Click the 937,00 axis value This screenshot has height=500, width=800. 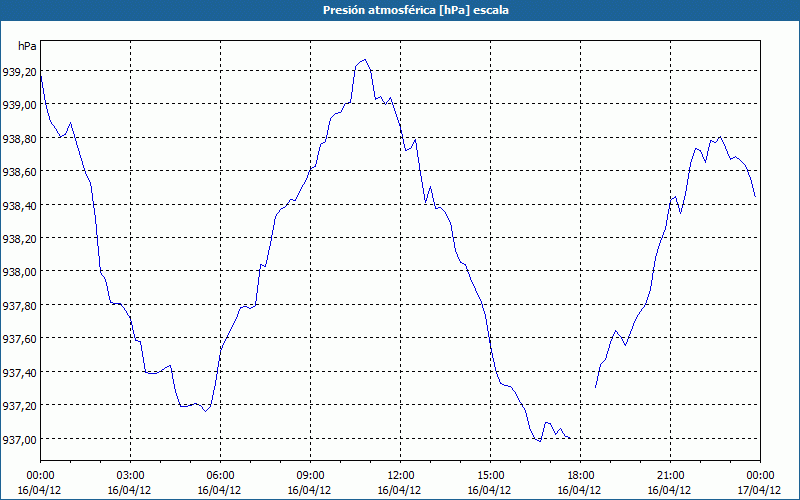[19, 439]
